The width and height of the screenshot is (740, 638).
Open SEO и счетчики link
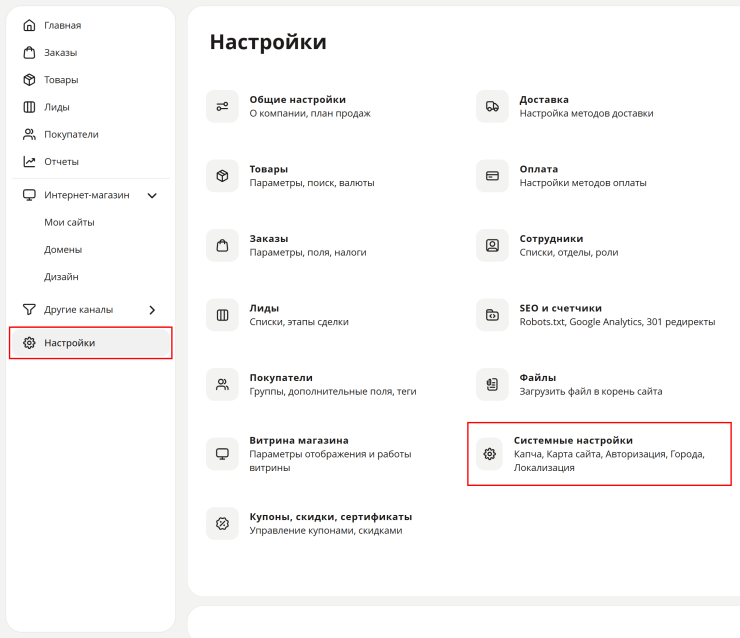click(x=561, y=308)
